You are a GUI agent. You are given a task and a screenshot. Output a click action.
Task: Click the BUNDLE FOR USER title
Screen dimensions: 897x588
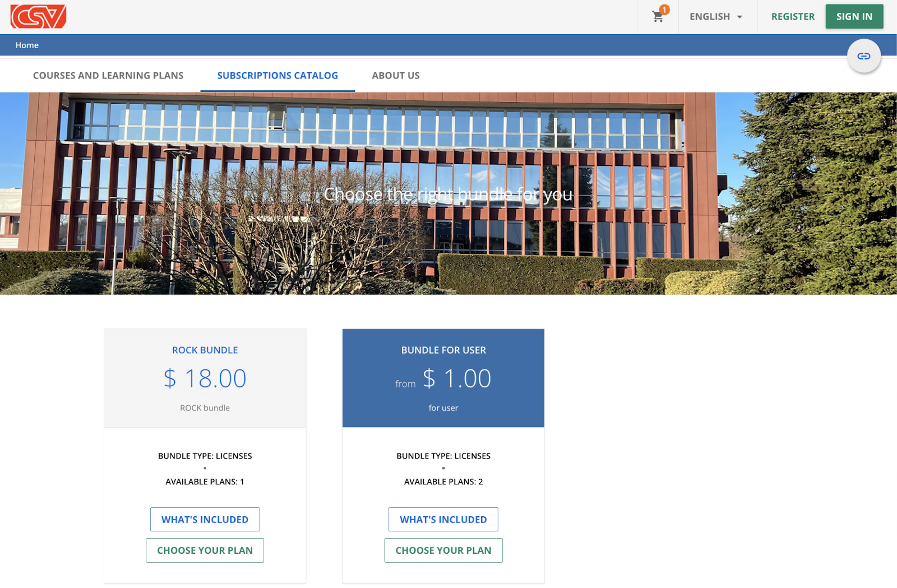click(443, 350)
